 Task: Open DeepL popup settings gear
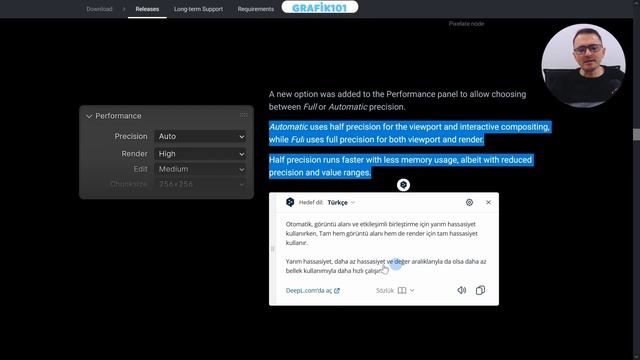click(469, 202)
